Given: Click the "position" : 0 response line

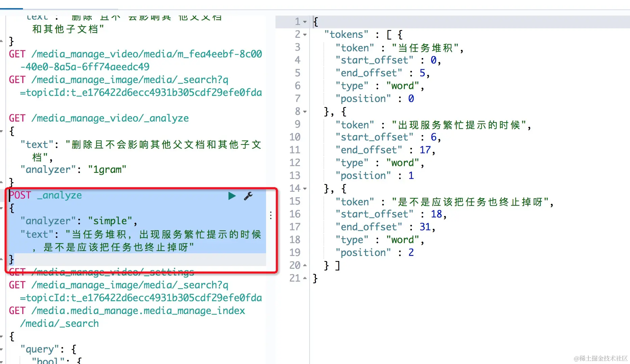Looking at the screenshot, I should pos(375,99).
